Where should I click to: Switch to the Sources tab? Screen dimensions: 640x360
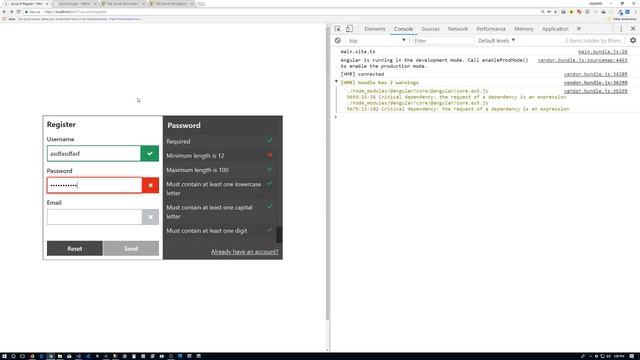click(x=430, y=29)
